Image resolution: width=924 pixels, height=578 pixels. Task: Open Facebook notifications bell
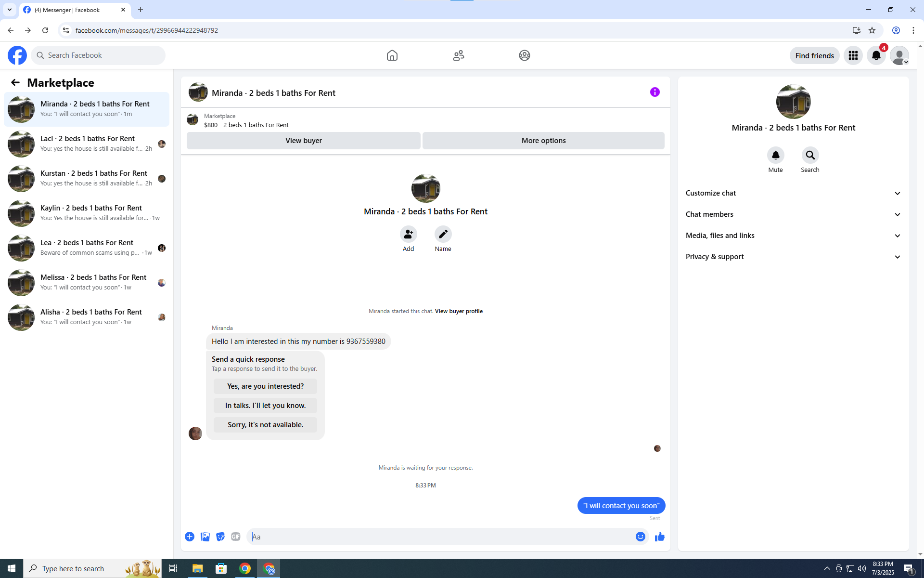876,55
